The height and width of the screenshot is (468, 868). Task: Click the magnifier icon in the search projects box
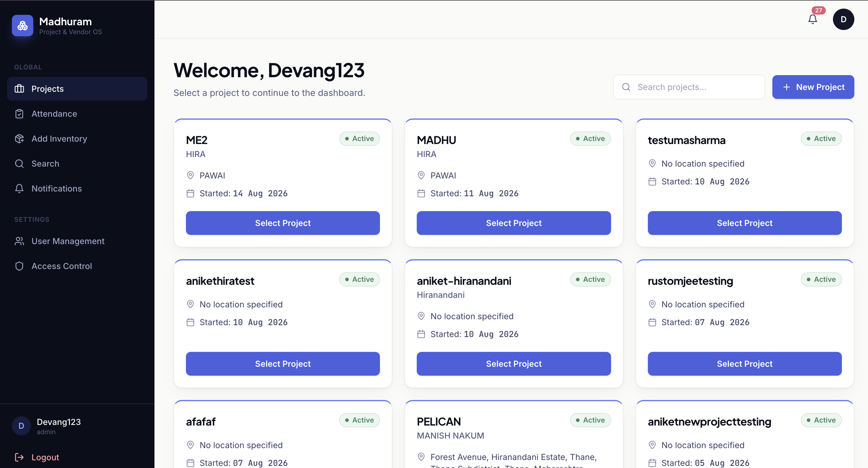click(x=626, y=87)
